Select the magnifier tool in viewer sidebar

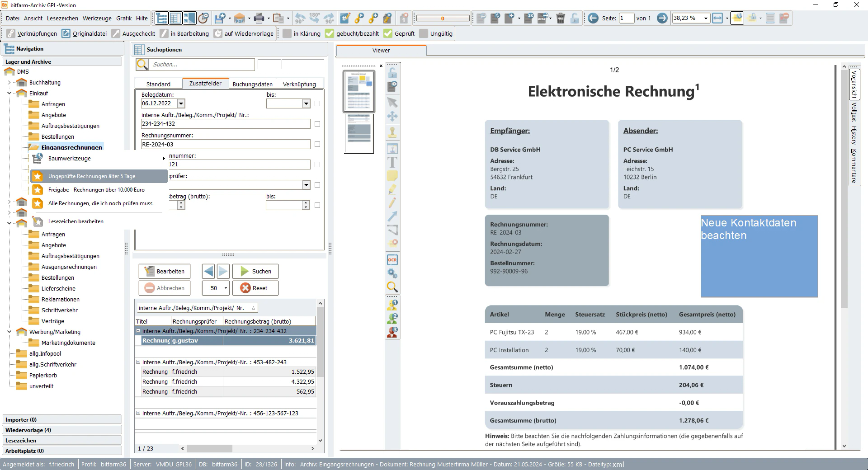[392, 287]
